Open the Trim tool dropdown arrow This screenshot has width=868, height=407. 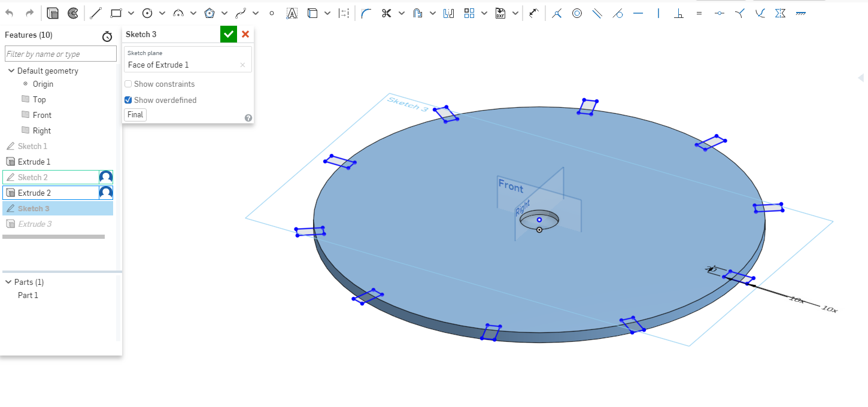pos(401,13)
